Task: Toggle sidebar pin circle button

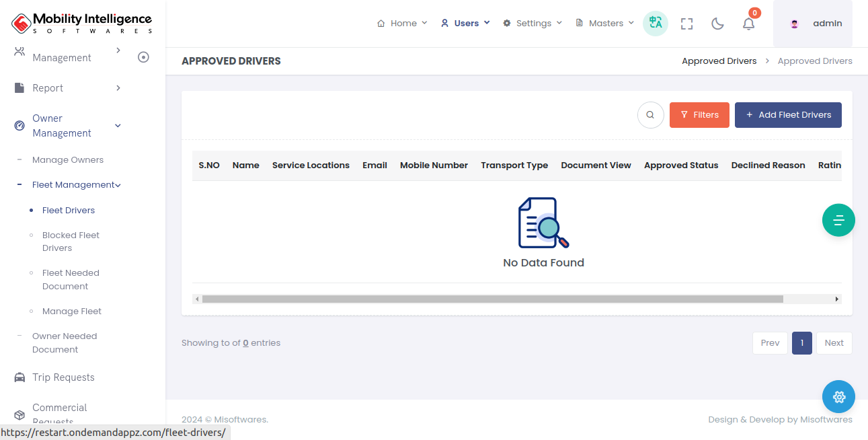Action: point(143,57)
